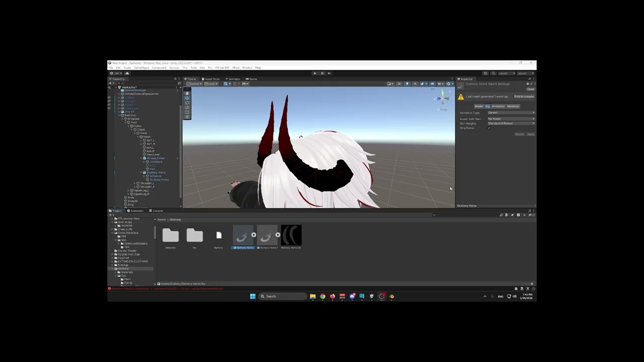The image size is (644, 362).
Task: Select the Rotate tool in Scene toolbar
Action: coord(187,103)
